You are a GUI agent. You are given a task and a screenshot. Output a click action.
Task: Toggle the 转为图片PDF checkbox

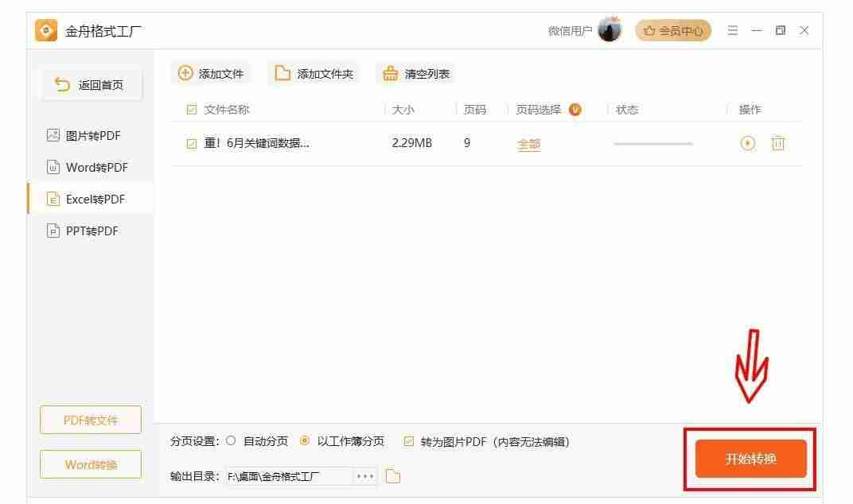pos(408,441)
